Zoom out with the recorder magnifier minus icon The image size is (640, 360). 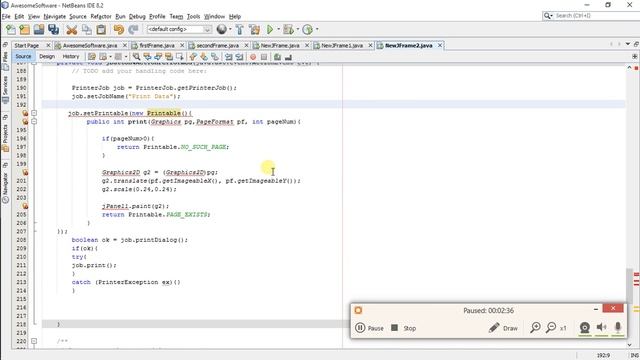(551, 327)
